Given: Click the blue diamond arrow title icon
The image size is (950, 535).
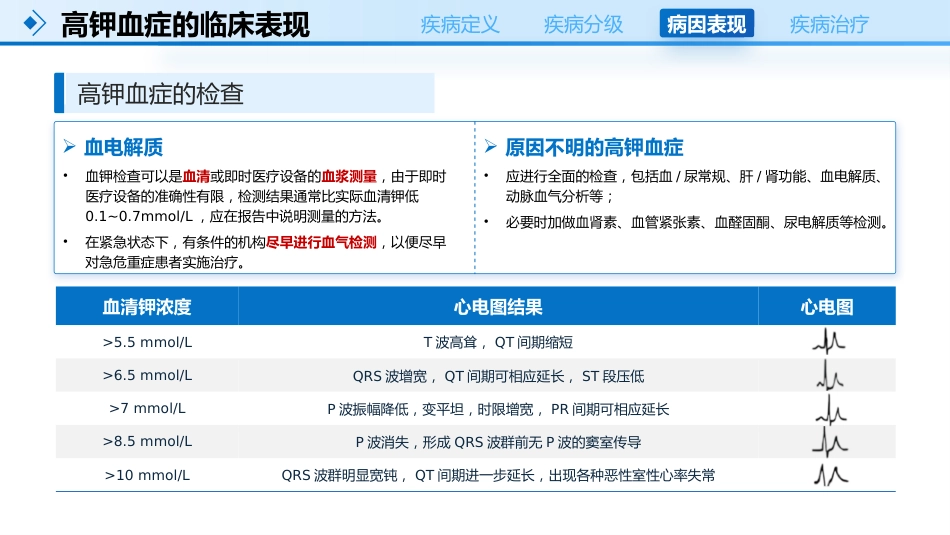Looking at the screenshot, I should pos(35,23).
